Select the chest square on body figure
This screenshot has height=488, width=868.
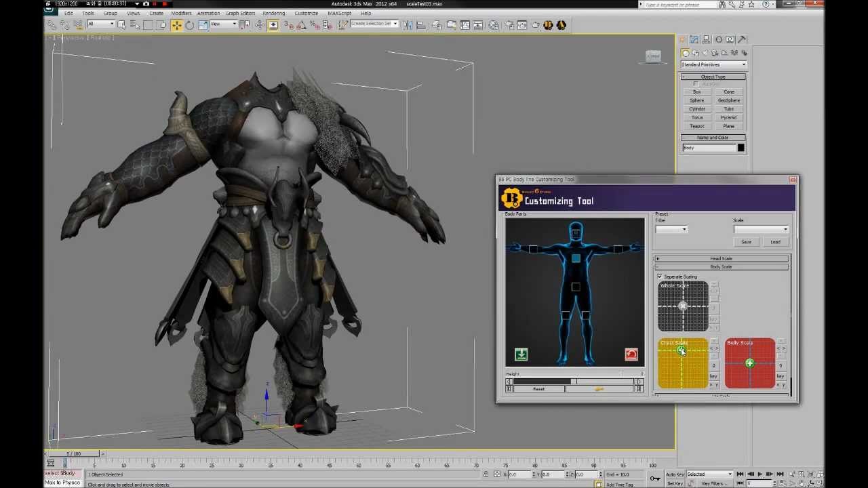coord(576,258)
